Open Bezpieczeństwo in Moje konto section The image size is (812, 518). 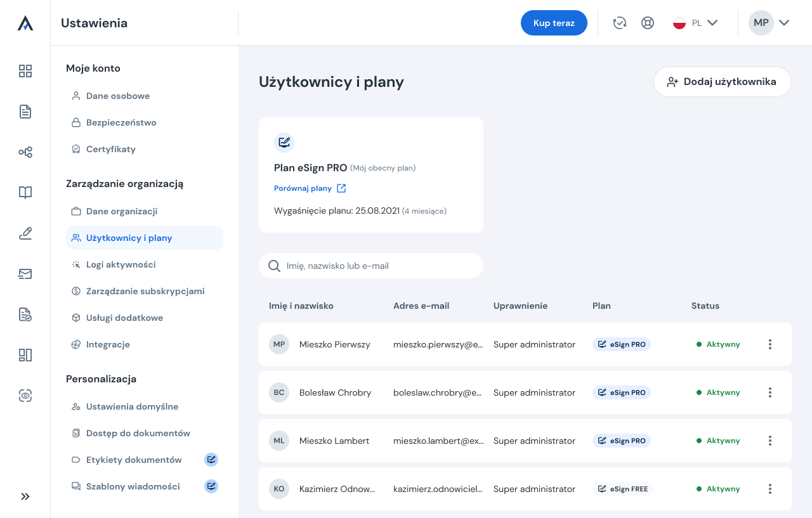click(121, 122)
